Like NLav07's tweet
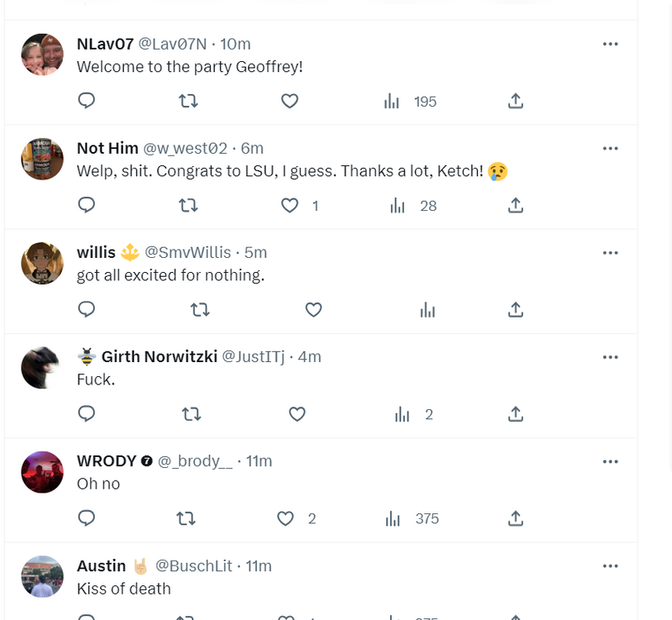672x620 pixels. (289, 101)
